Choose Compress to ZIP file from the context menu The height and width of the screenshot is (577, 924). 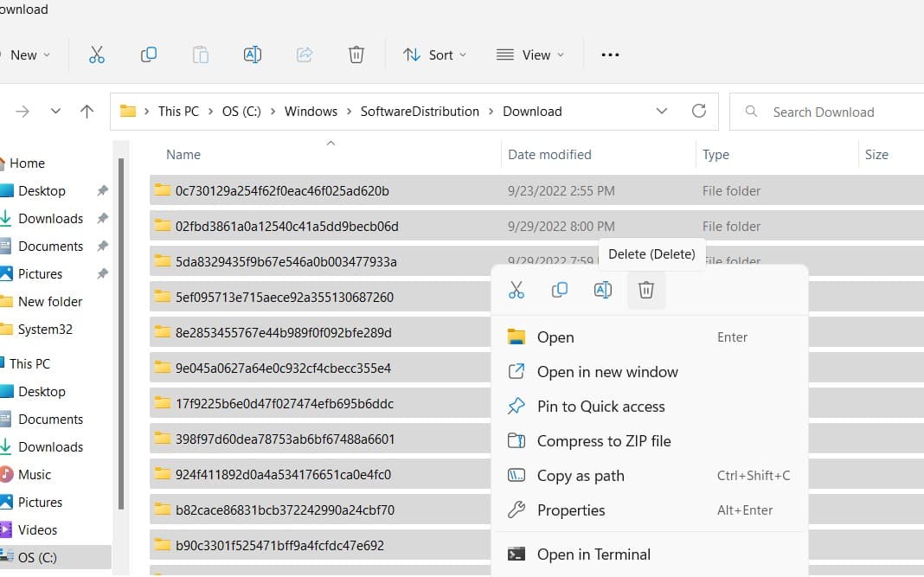603,441
